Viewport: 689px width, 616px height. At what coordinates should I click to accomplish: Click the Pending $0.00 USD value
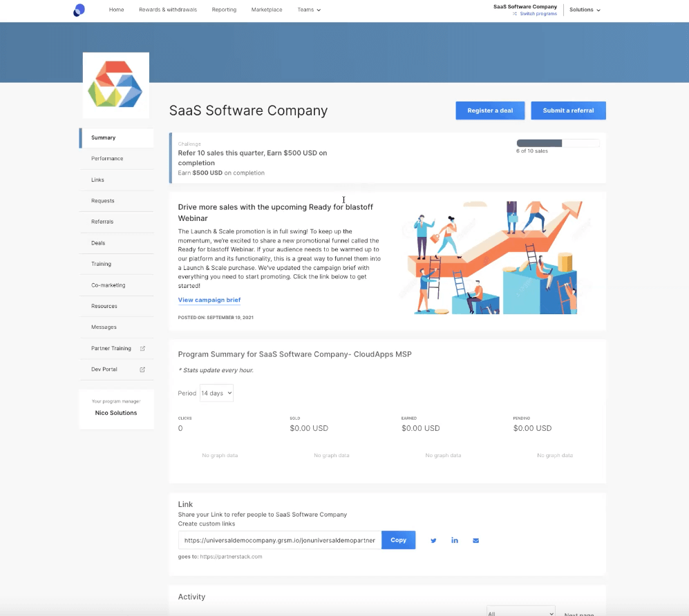tap(532, 428)
